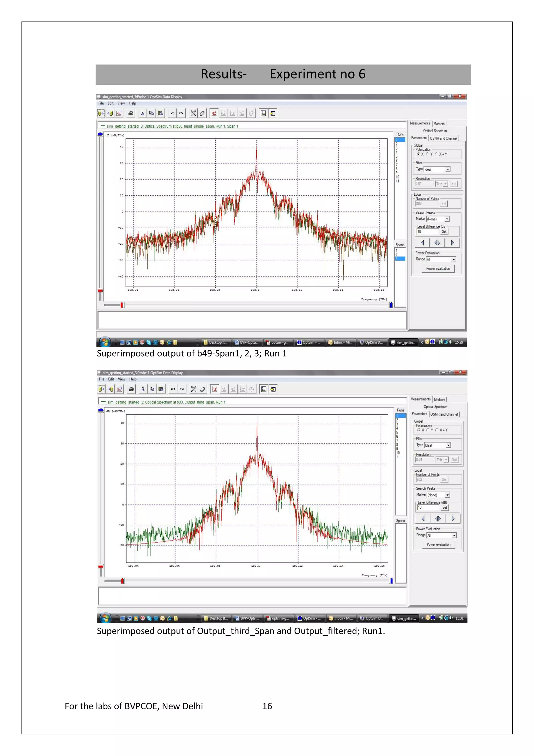The image size is (534, 756).
Task: Select Y polarization in Output_third_span window
Action: [x=428, y=430]
